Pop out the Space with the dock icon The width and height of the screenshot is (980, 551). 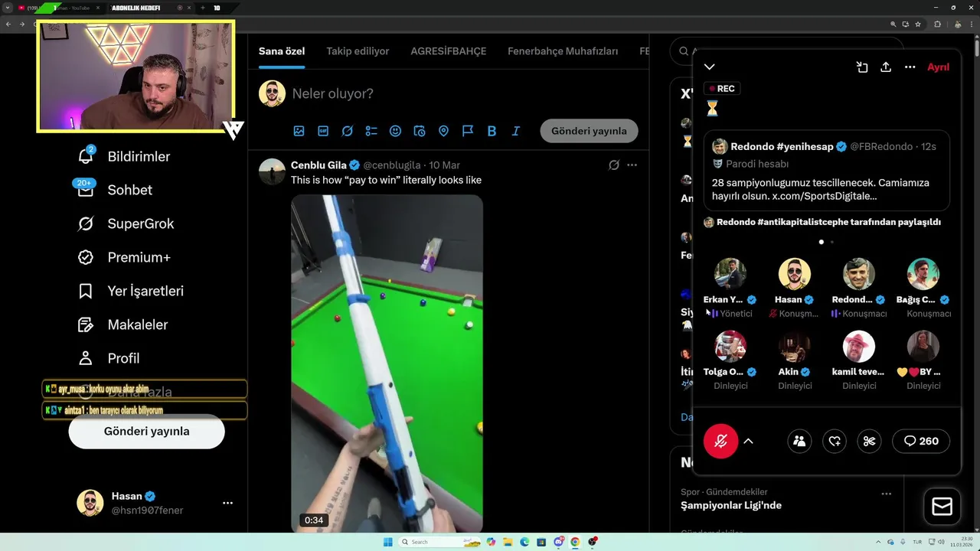[862, 67]
